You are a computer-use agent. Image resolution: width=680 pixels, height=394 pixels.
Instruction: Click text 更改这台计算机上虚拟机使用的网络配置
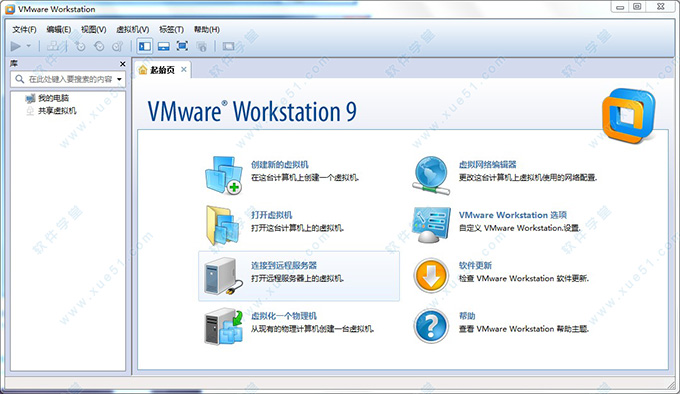[x=528, y=177]
